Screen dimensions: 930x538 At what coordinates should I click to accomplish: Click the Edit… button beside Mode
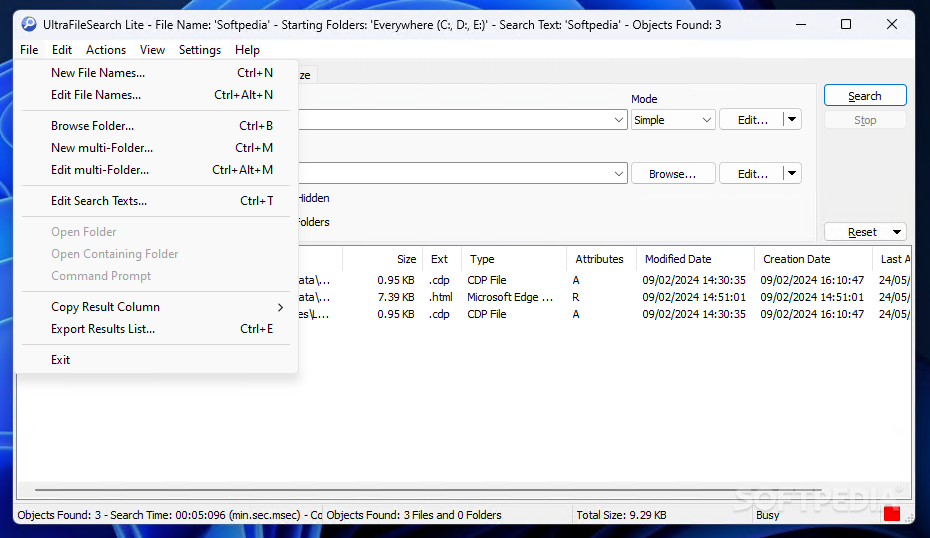point(752,120)
